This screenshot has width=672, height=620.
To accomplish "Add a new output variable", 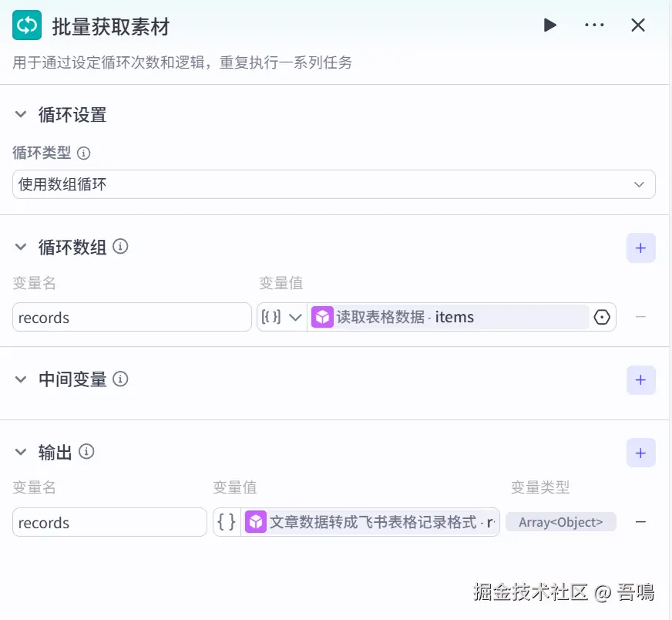I will point(640,453).
